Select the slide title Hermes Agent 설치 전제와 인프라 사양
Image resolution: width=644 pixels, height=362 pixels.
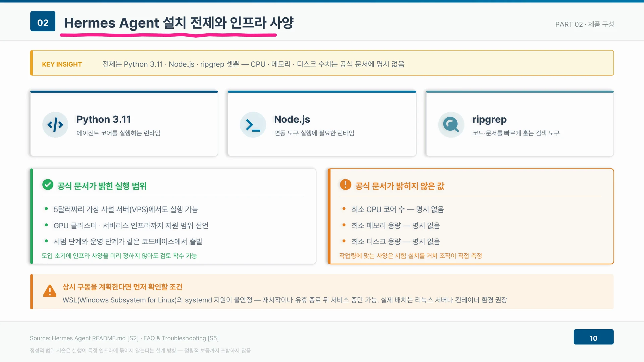[x=179, y=23]
